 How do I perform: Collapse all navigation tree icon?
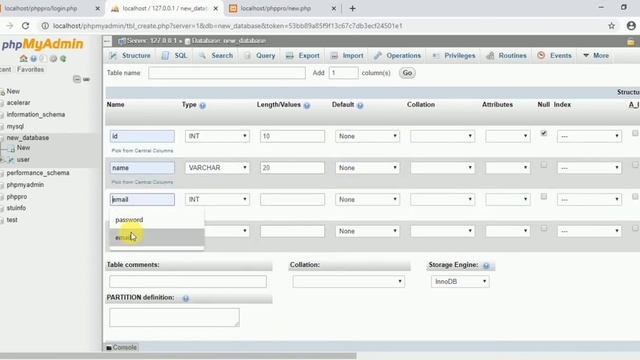coord(77,79)
